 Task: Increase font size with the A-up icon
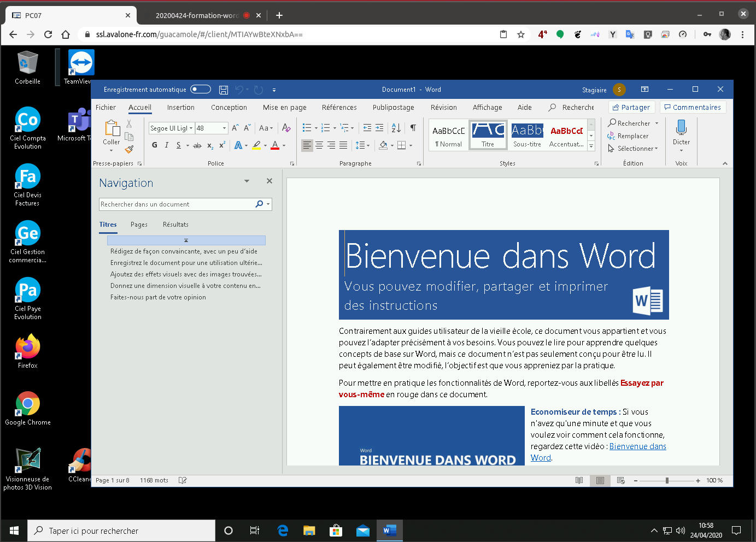coord(235,128)
